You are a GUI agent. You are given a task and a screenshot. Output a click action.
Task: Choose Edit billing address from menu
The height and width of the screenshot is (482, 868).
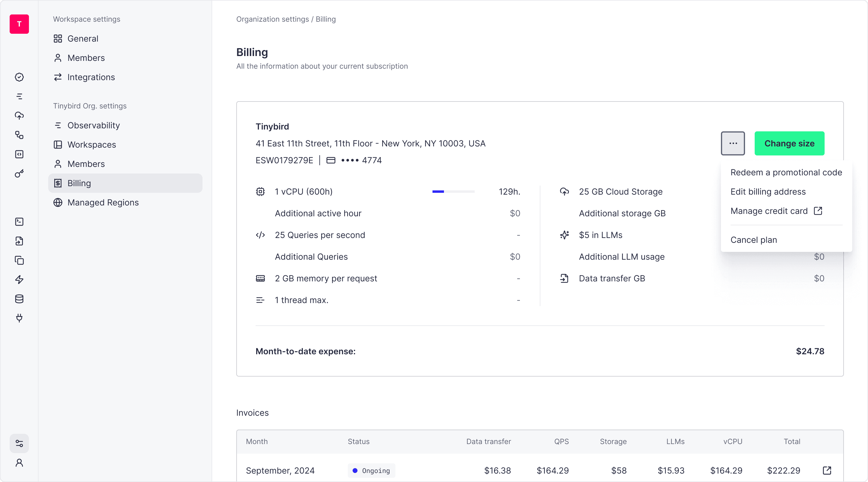tap(768, 192)
